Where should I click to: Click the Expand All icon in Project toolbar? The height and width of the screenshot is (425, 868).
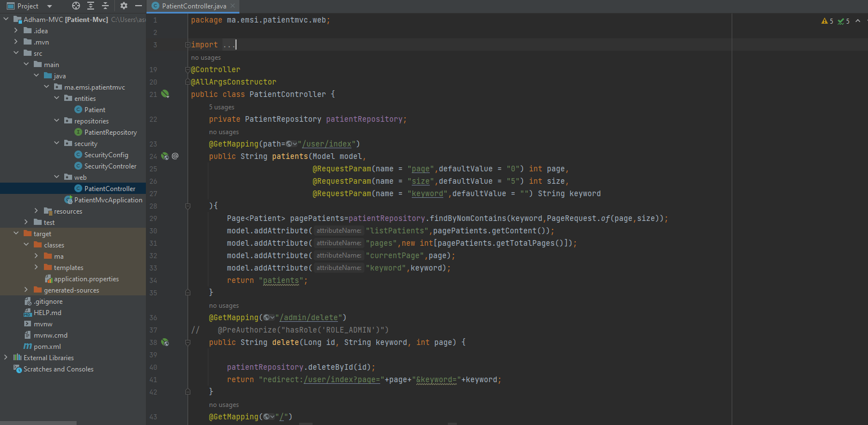pyautogui.click(x=91, y=6)
